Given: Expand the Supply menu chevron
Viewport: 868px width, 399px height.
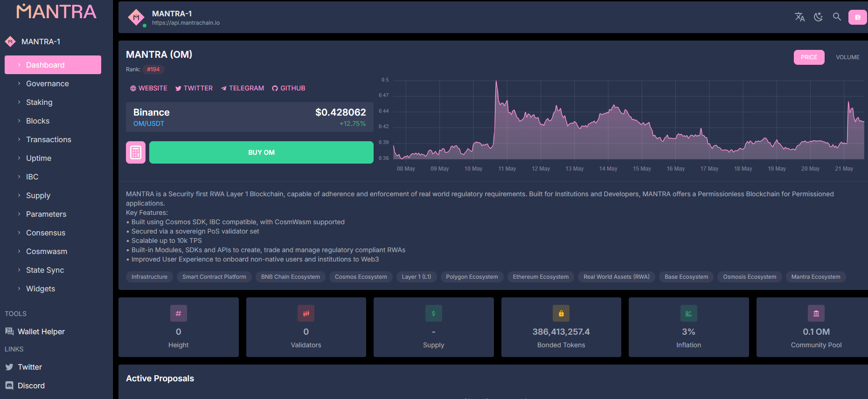Looking at the screenshot, I should pos(19,195).
